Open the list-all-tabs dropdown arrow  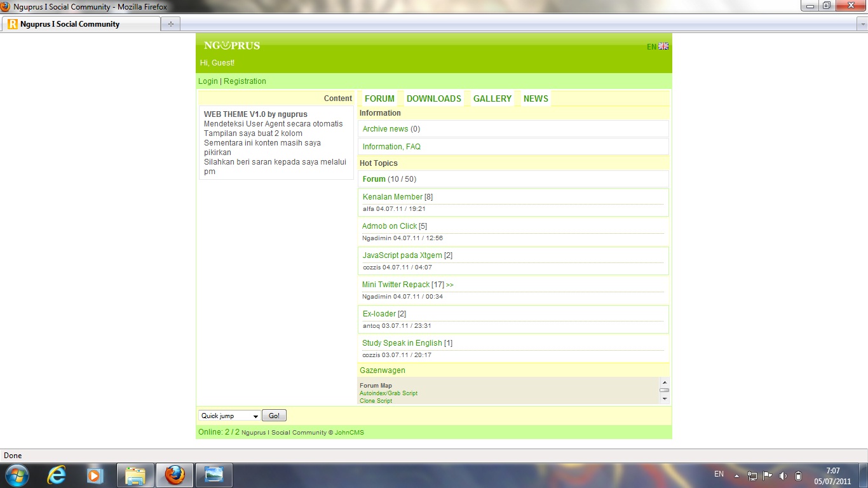[x=862, y=24]
